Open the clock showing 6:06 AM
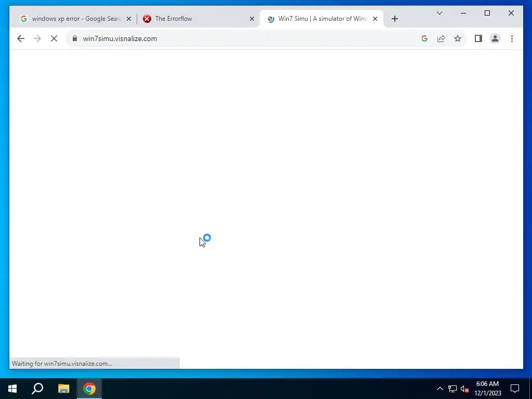This screenshot has width=532, height=399. [x=487, y=389]
